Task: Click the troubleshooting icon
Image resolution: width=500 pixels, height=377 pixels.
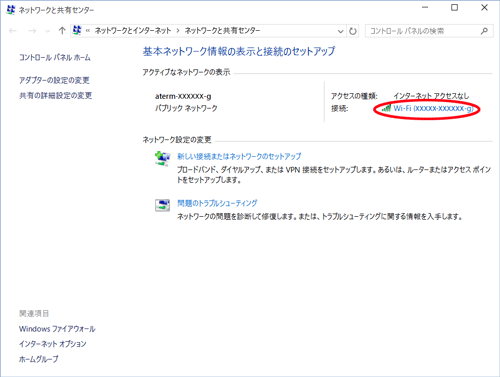Action: 163,205
